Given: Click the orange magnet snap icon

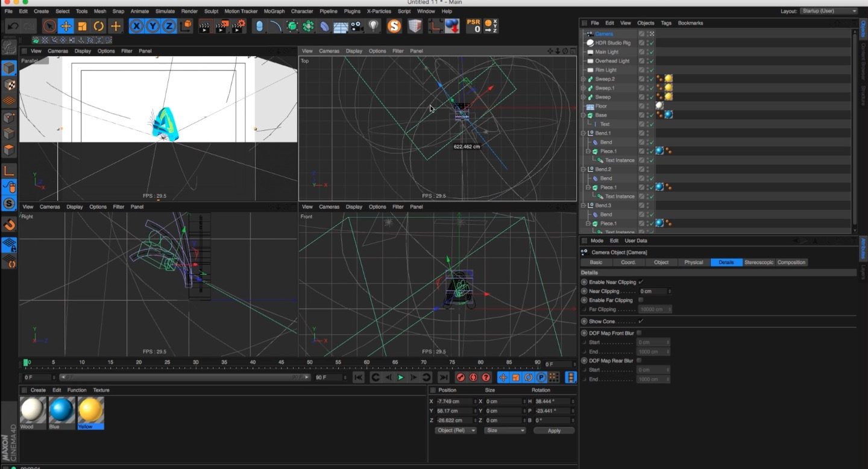Looking at the screenshot, I should tap(9, 225).
